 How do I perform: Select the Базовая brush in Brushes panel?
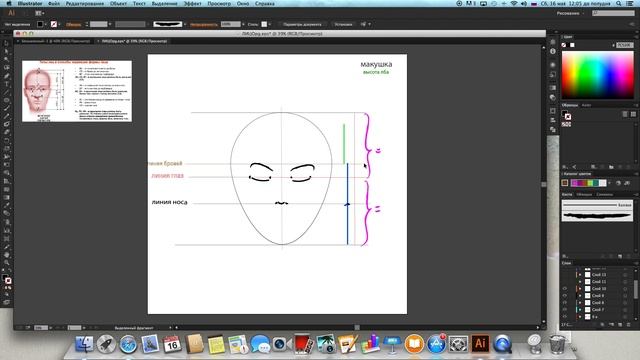597,204
